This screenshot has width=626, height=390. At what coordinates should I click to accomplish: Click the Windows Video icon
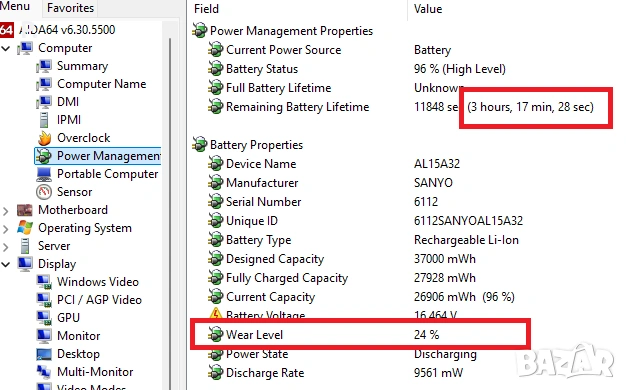44,282
